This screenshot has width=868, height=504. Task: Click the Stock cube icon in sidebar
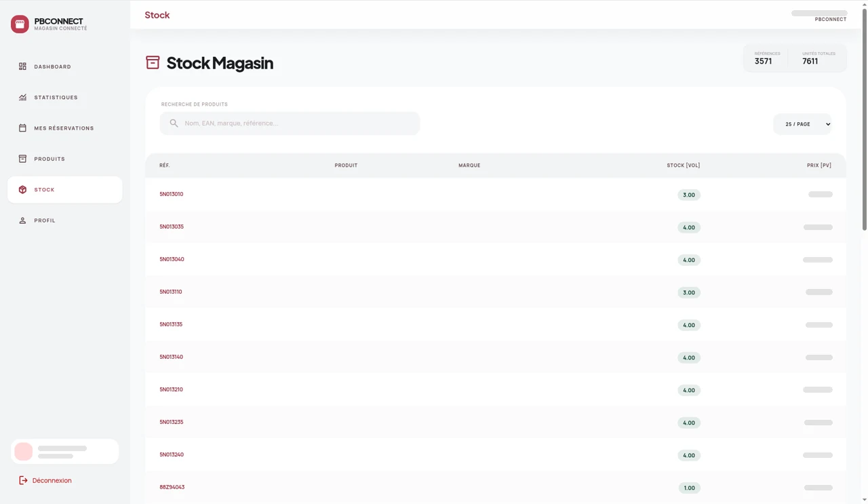coord(22,190)
